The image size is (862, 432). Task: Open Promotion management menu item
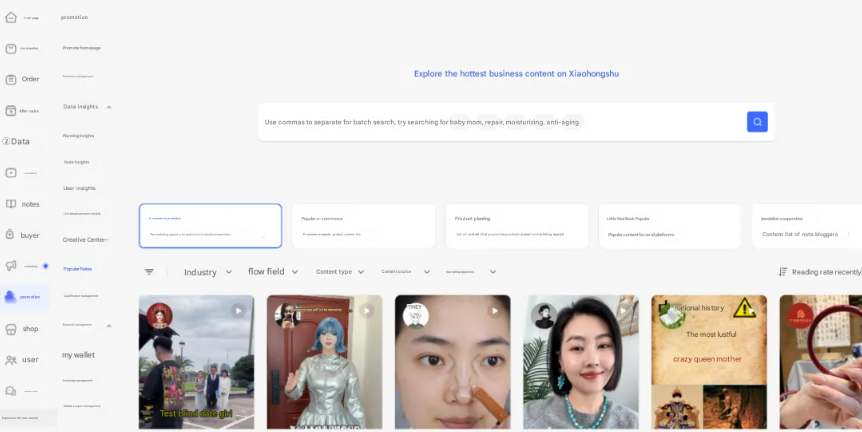(x=78, y=76)
